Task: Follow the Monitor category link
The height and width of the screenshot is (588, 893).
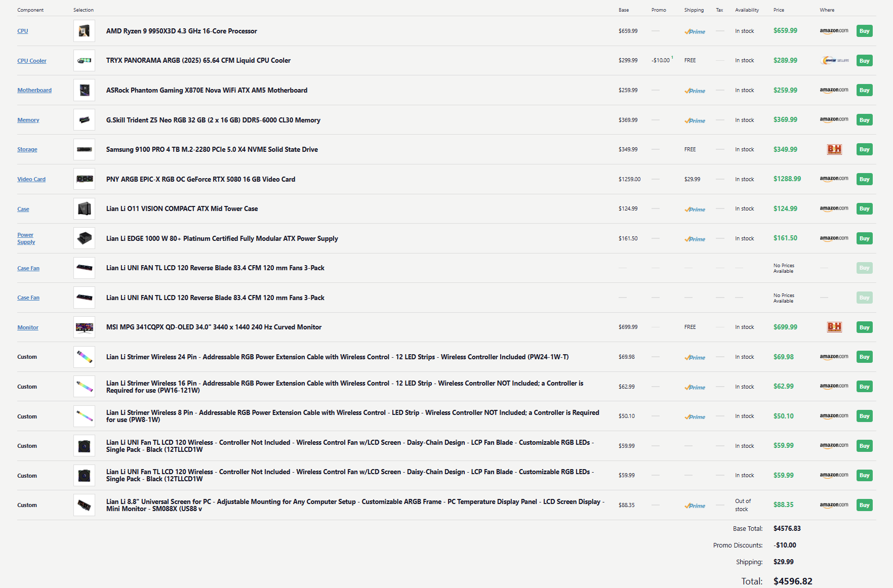Action: (28, 327)
